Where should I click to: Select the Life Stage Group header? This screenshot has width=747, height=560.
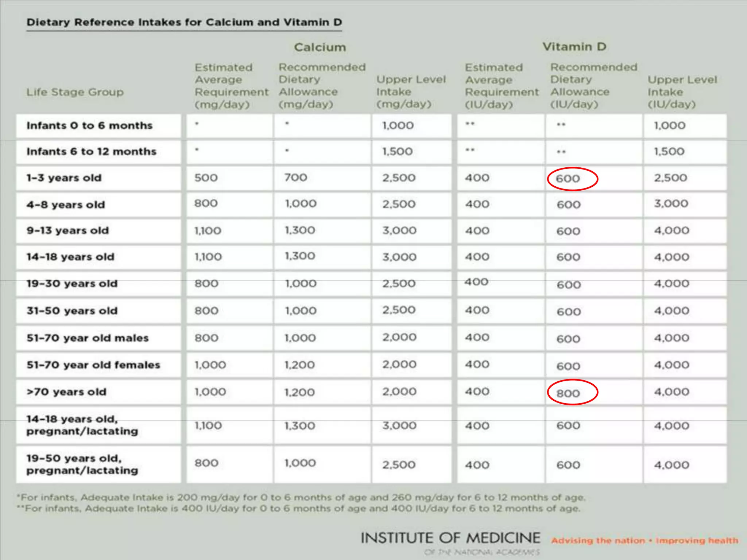[x=75, y=92]
